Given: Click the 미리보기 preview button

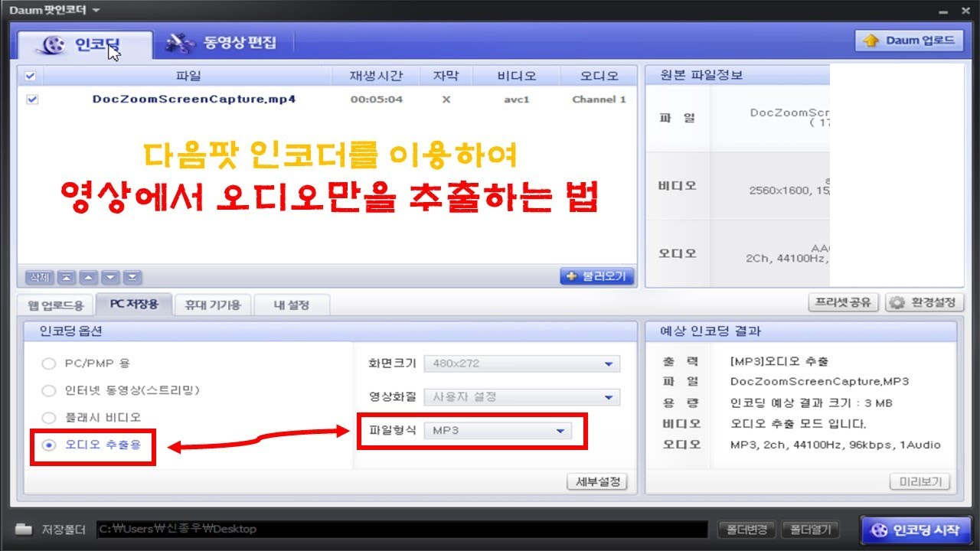Looking at the screenshot, I should point(920,482).
